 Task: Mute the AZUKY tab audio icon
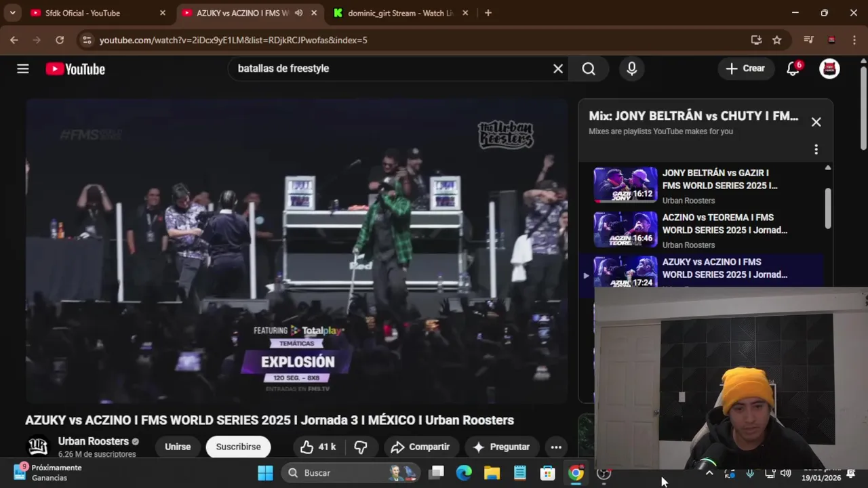(x=298, y=13)
